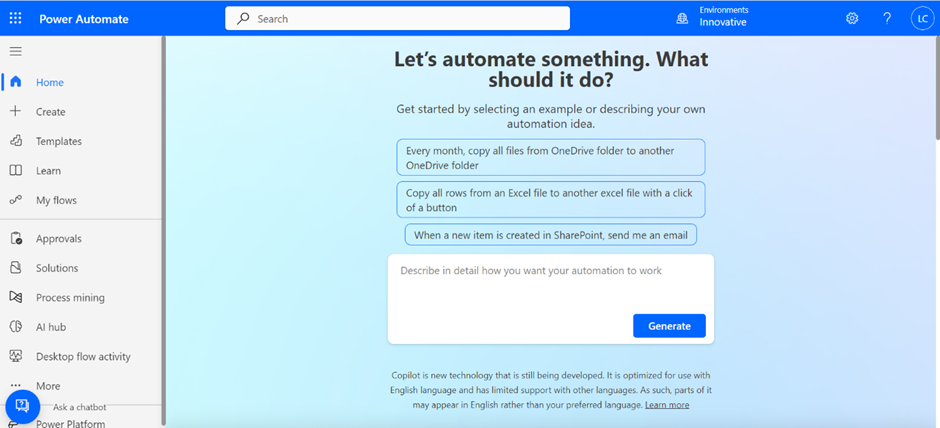
Task: Click the Ask a chatbot bubble icon
Action: click(x=22, y=406)
